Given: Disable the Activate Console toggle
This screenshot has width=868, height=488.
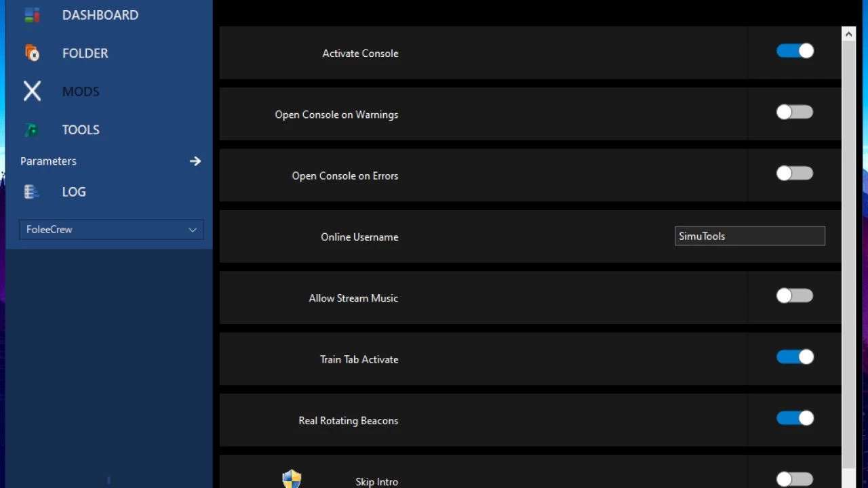Looking at the screenshot, I should (795, 51).
